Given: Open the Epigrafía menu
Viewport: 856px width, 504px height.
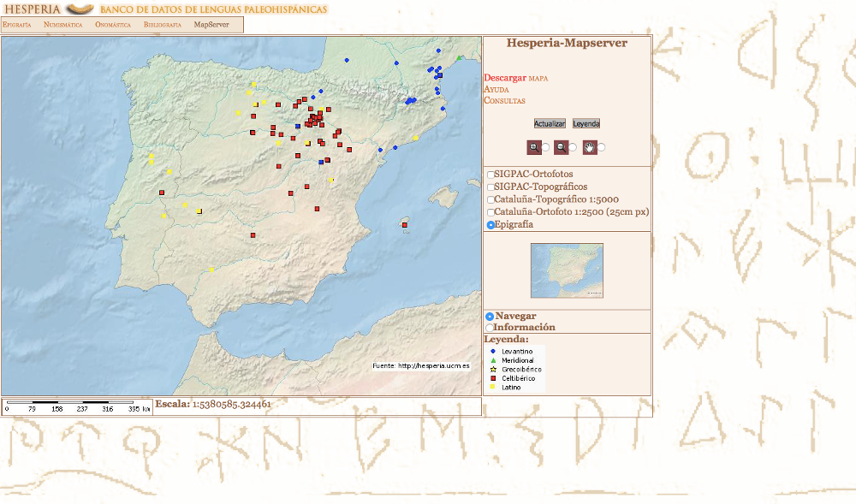Looking at the screenshot, I should (17, 25).
